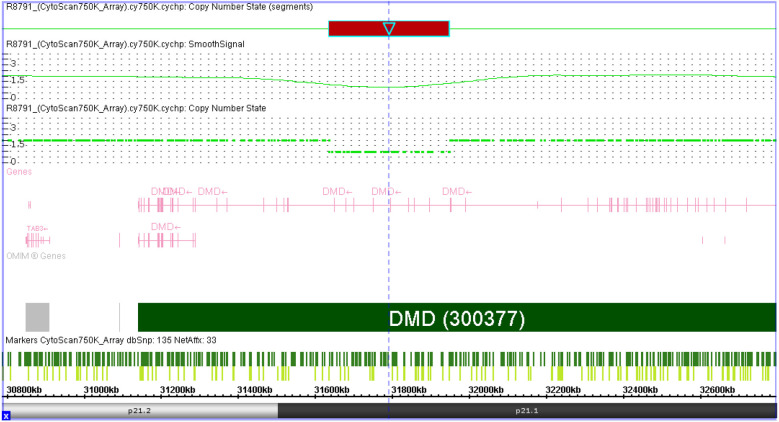Select the p21.2 cytoband region

click(x=140, y=411)
